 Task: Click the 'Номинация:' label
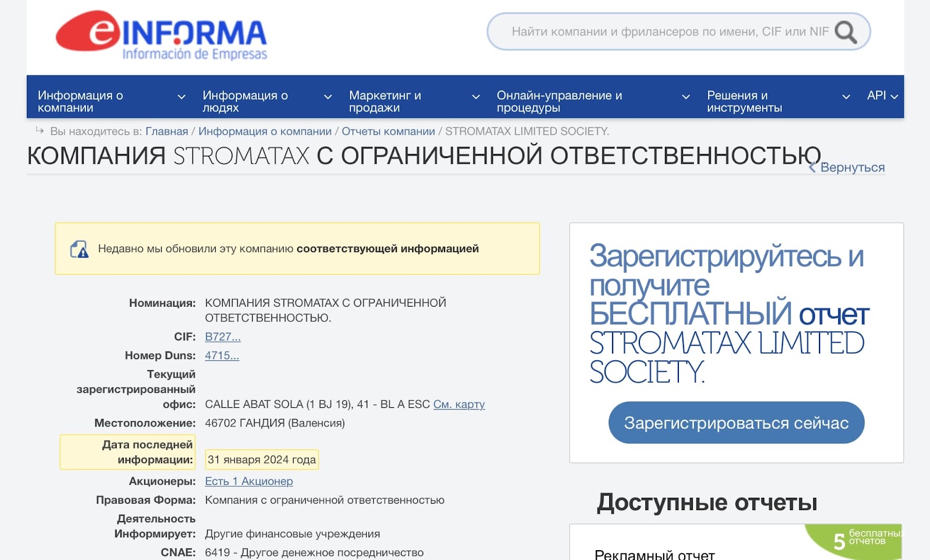coord(162,303)
